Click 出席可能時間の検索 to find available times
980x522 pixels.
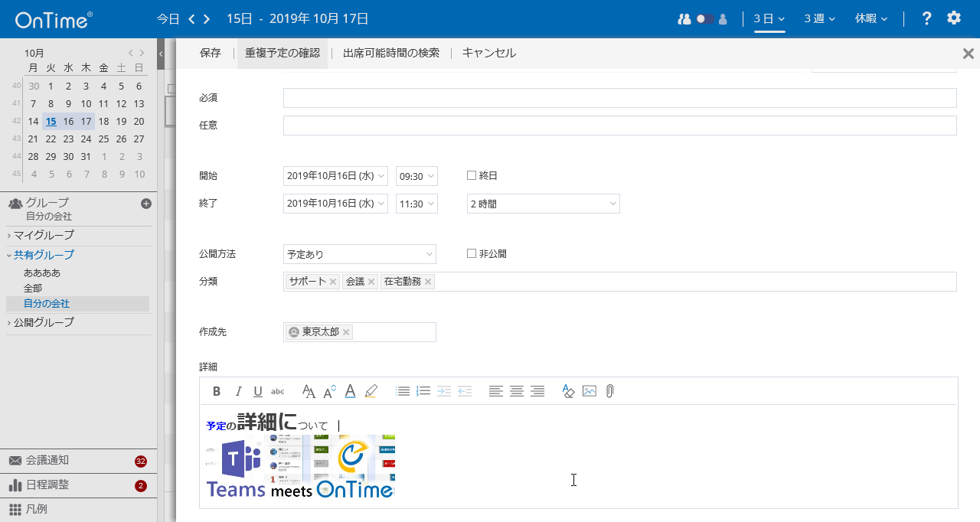pos(391,53)
